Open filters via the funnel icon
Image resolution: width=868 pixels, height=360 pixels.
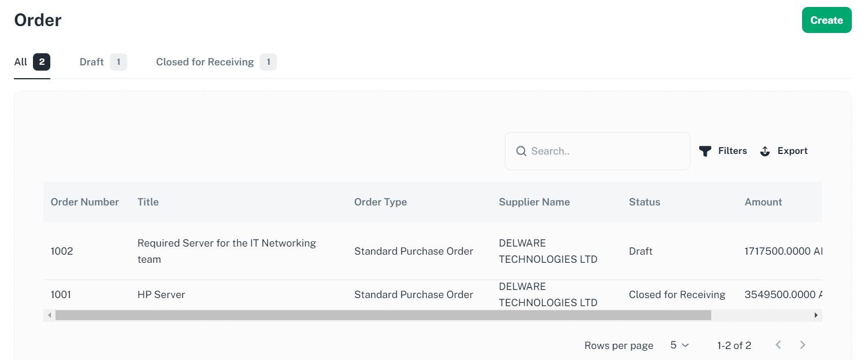click(705, 150)
